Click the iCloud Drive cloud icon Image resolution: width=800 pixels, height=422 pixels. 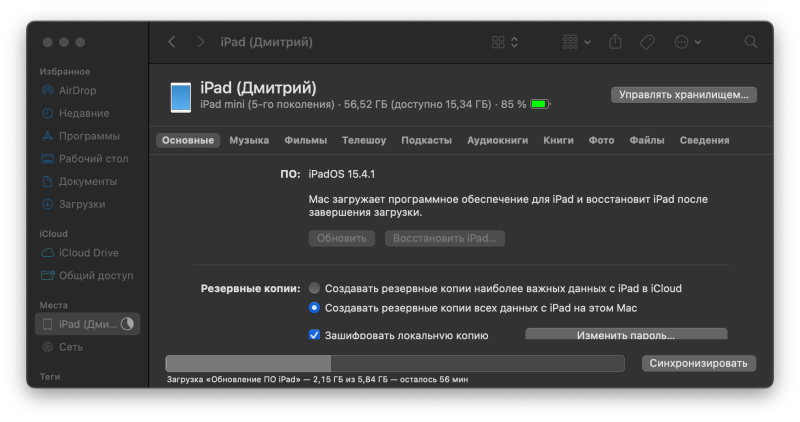tap(47, 253)
